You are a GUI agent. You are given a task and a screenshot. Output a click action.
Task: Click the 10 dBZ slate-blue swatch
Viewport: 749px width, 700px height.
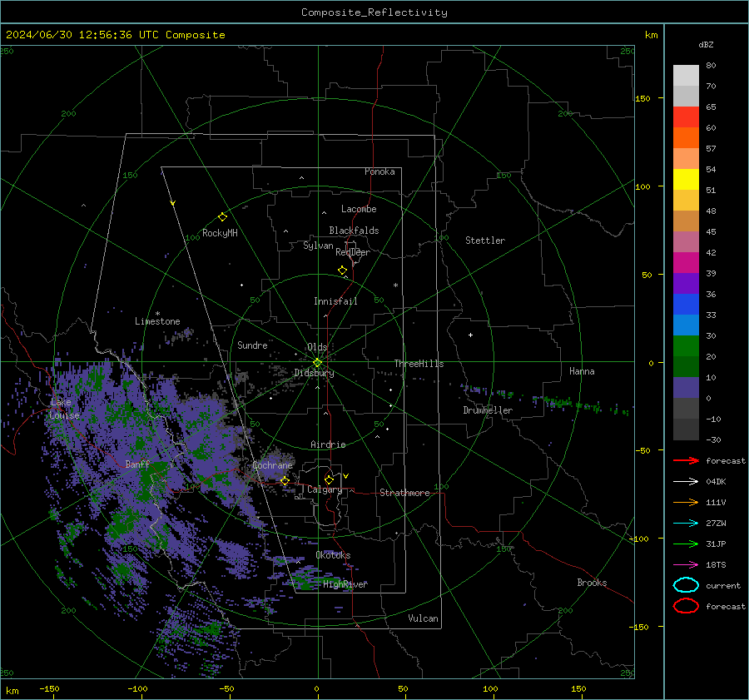tap(686, 388)
